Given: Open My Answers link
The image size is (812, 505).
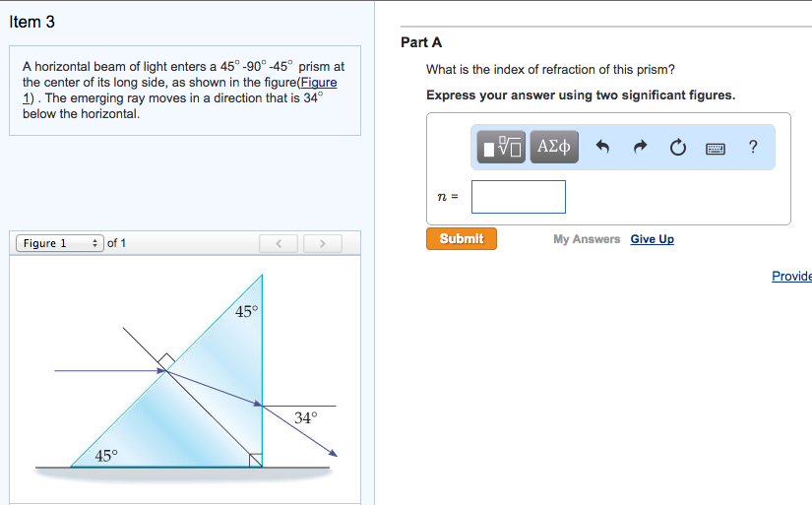Looking at the screenshot, I should click(x=587, y=239).
